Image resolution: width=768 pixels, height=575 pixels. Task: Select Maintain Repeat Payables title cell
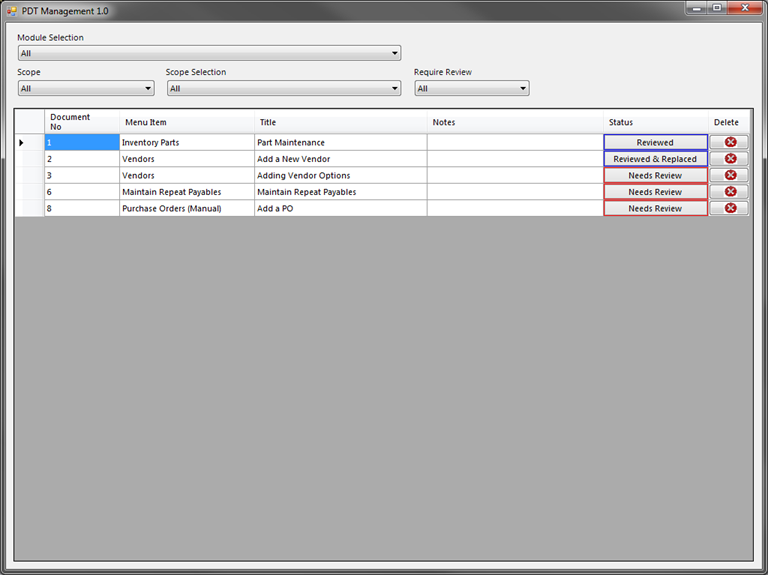[340, 192]
